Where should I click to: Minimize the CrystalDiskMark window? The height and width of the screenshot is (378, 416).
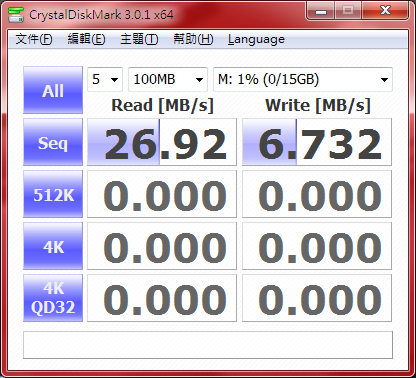click(x=321, y=11)
